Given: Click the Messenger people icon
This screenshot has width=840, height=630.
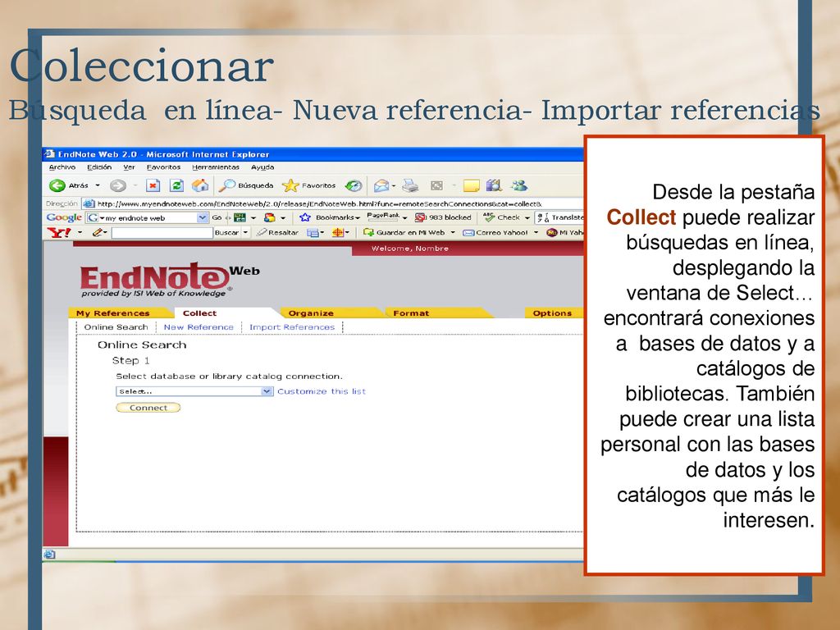Looking at the screenshot, I should pos(518,185).
